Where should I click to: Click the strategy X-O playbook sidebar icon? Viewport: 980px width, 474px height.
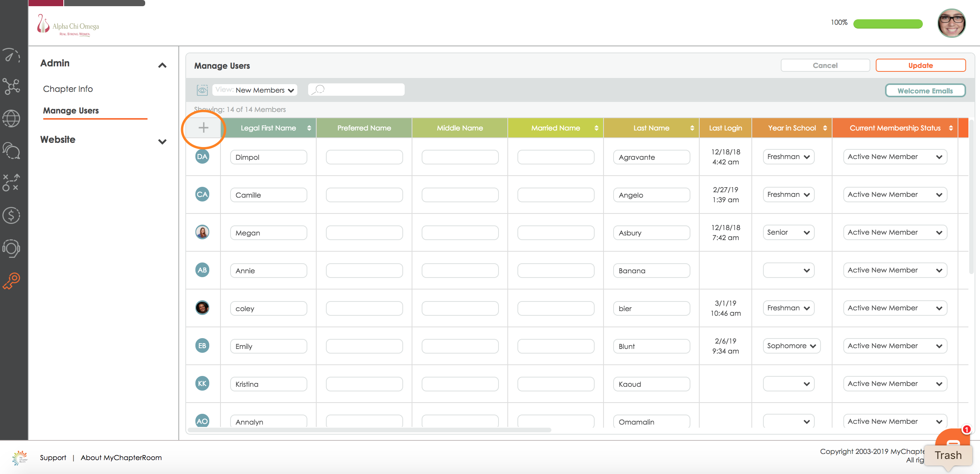12,183
